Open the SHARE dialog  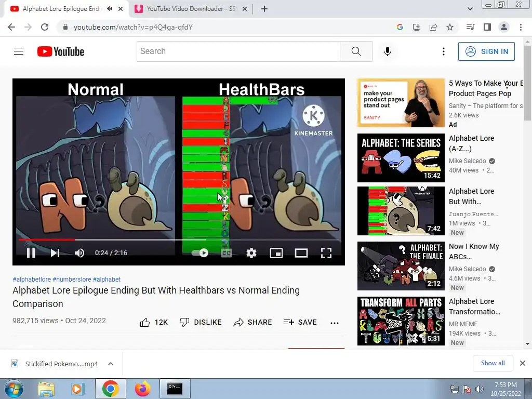(253, 322)
